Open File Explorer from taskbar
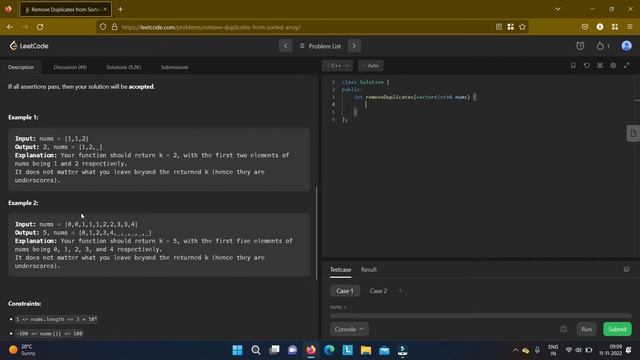Viewport: 640px width, 360px height. click(x=366, y=350)
